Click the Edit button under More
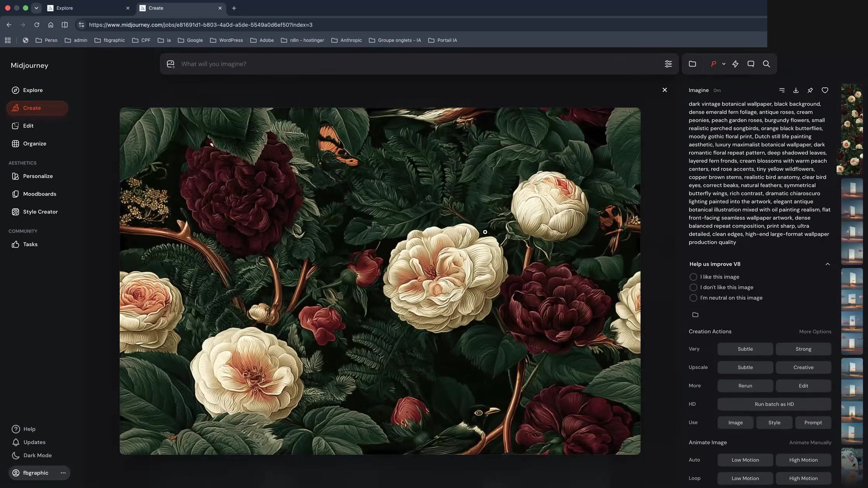 tap(803, 386)
